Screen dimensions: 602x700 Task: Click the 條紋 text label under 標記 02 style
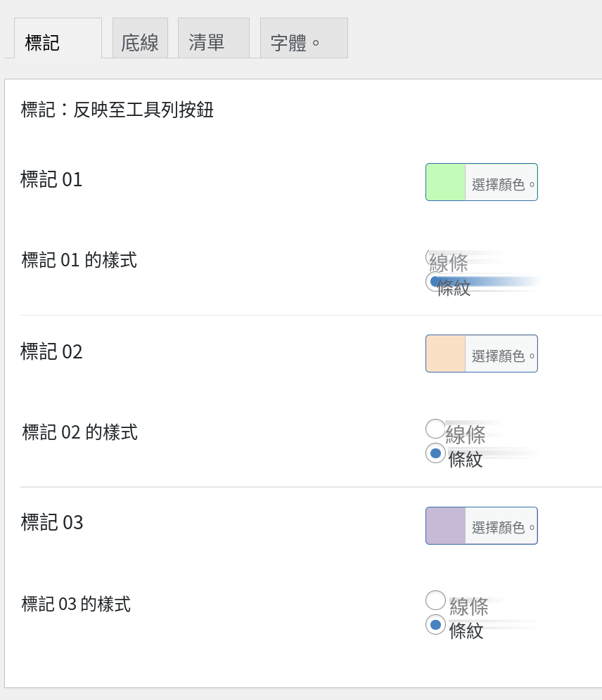point(466,460)
